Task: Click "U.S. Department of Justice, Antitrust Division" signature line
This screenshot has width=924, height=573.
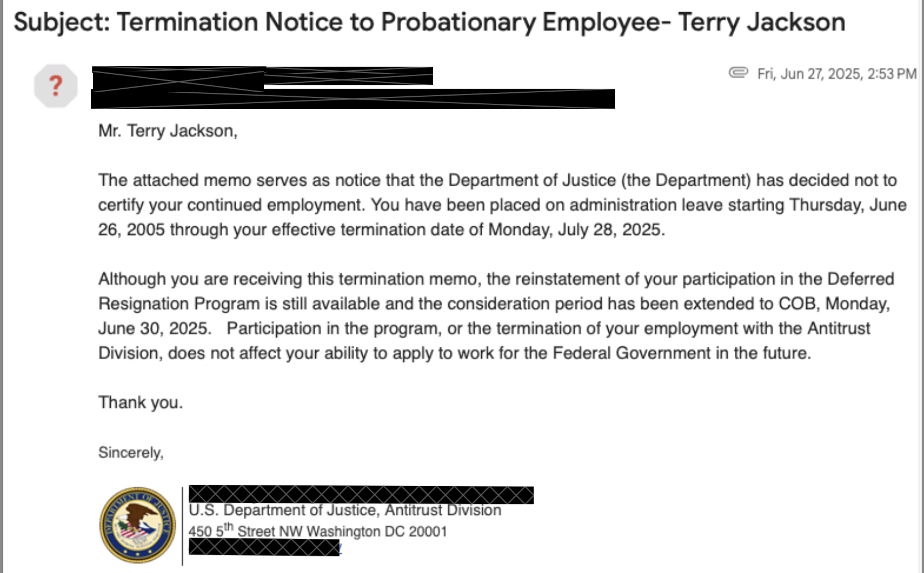Action: click(345, 510)
